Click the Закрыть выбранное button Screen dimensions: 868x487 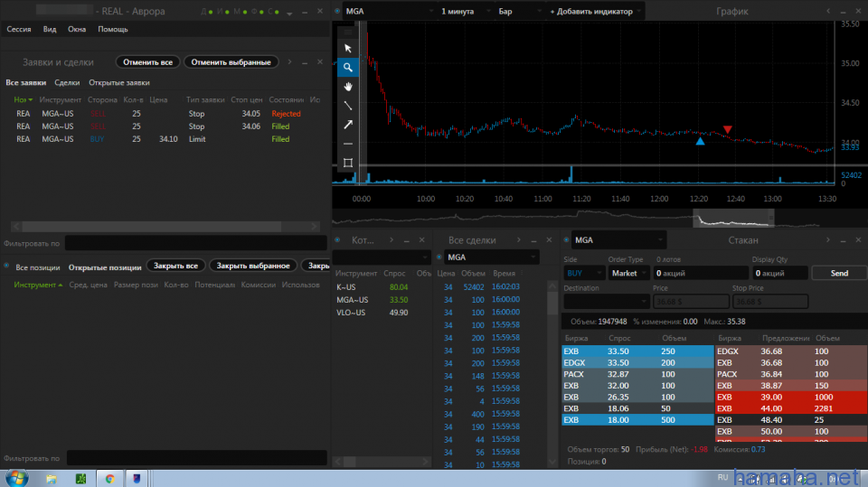tap(253, 266)
